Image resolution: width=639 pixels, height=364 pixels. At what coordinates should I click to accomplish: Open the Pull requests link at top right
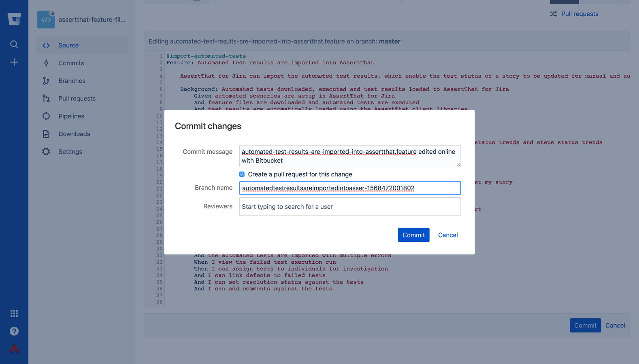(x=579, y=14)
